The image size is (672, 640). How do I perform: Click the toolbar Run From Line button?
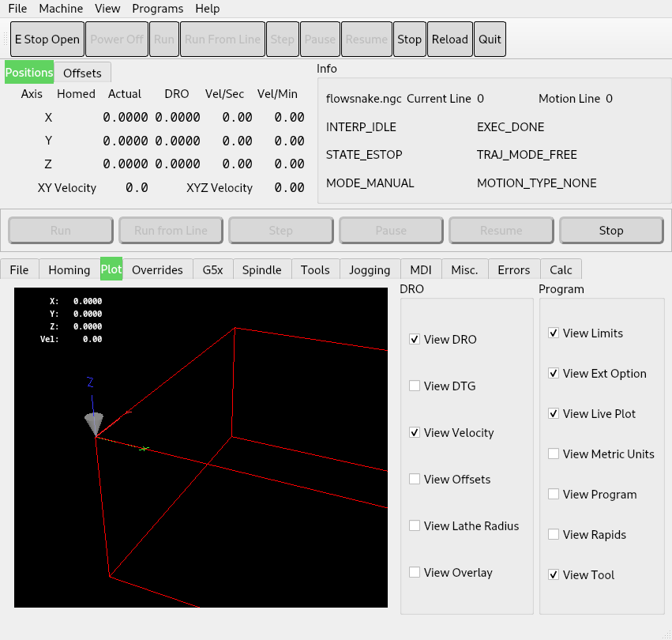[x=223, y=40]
